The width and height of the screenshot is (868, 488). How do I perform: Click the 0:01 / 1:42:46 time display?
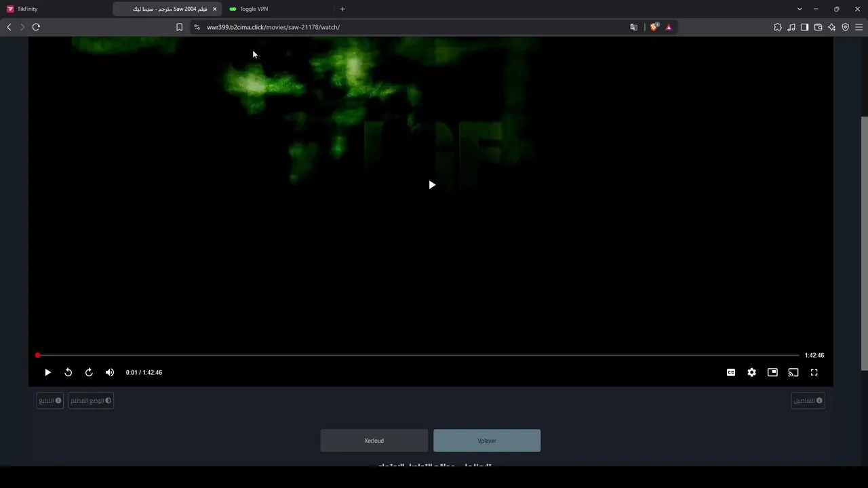pos(144,372)
